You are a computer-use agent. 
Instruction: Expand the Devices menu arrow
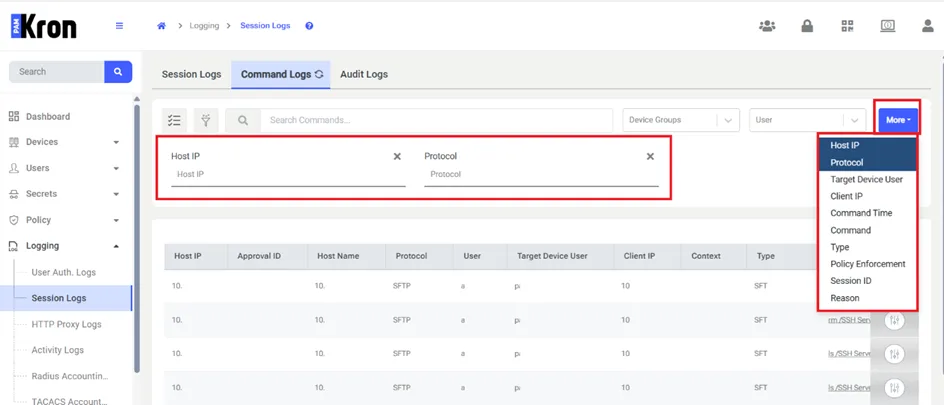[116, 143]
